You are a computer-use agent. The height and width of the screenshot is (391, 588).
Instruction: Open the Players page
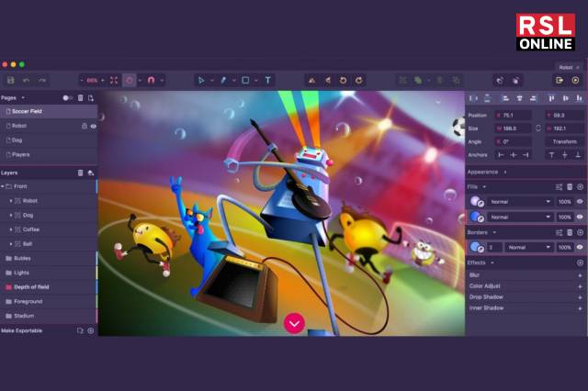click(x=49, y=155)
